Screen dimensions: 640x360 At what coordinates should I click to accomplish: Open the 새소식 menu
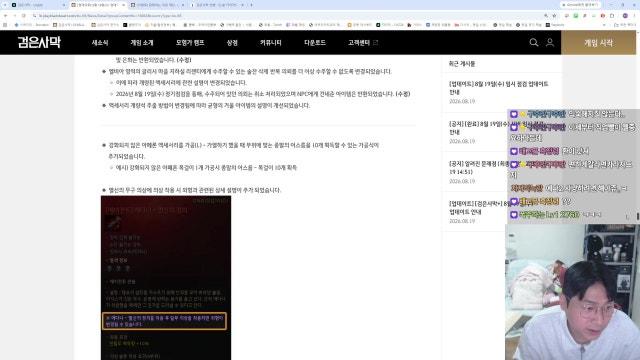pyautogui.click(x=100, y=42)
